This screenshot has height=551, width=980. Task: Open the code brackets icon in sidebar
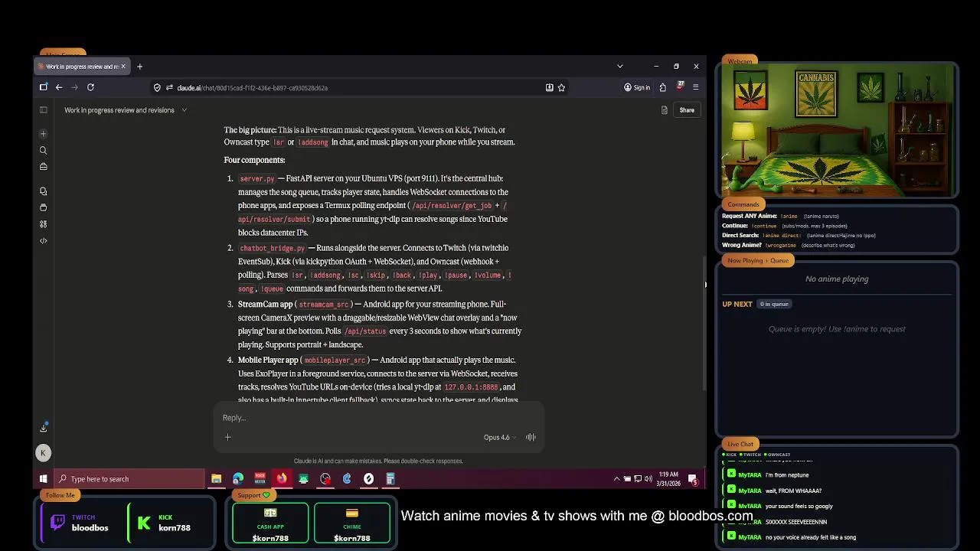click(44, 241)
